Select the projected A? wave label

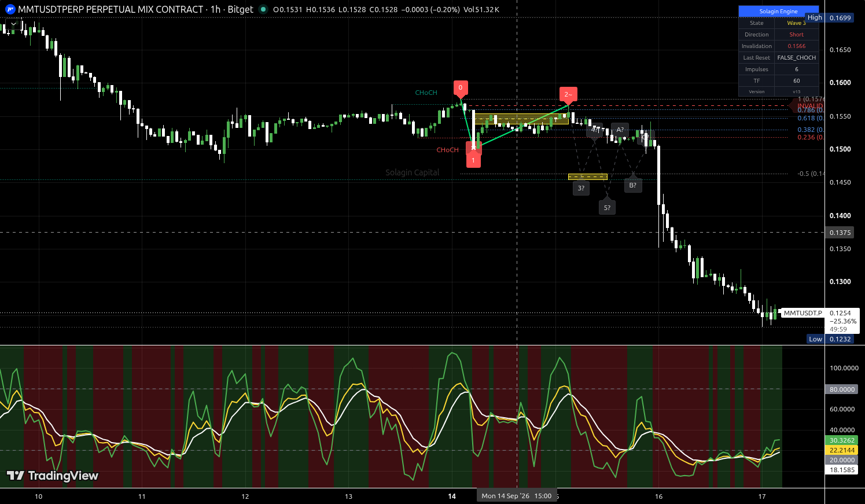point(620,130)
